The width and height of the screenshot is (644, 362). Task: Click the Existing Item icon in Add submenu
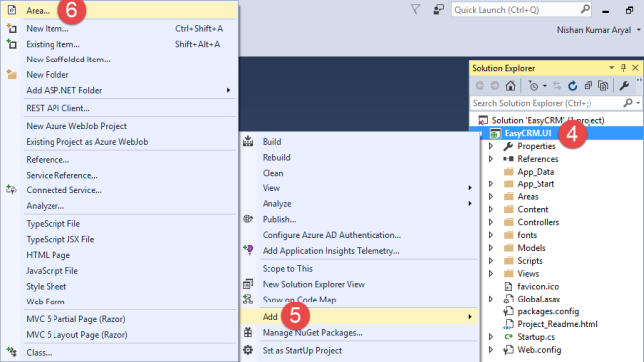[x=12, y=44]
